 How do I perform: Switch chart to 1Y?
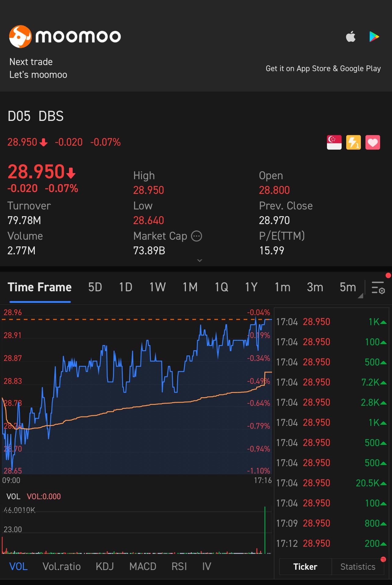(x=251, y=287)
